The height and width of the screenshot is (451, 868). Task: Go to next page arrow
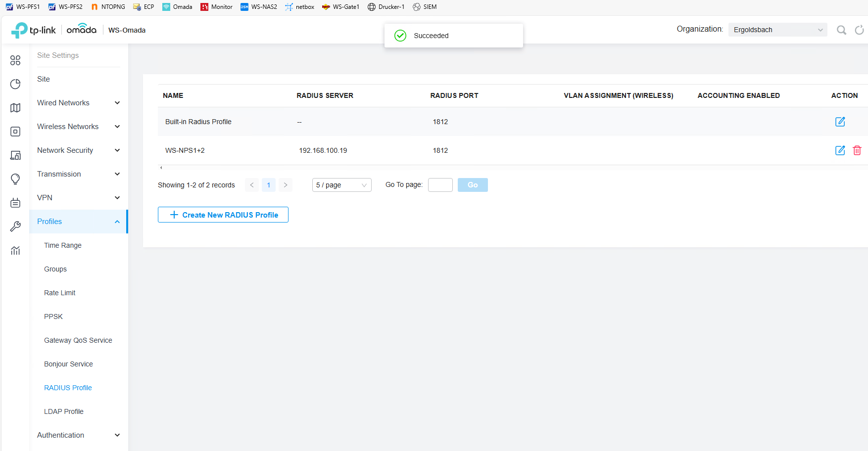286,185
